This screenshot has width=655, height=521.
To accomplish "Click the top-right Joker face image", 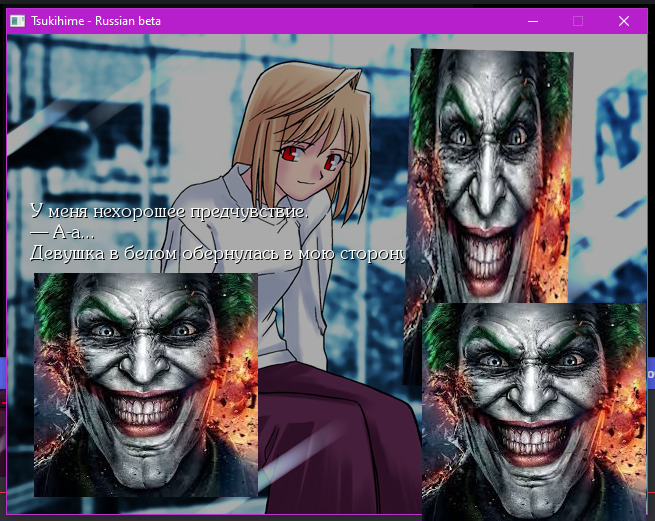I will click(x=490, y=170).
